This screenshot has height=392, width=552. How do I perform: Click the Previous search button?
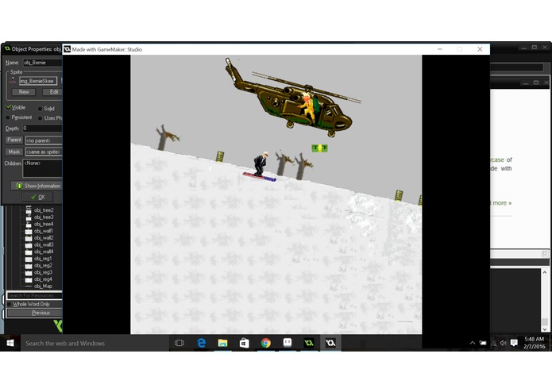pos(34,313)
